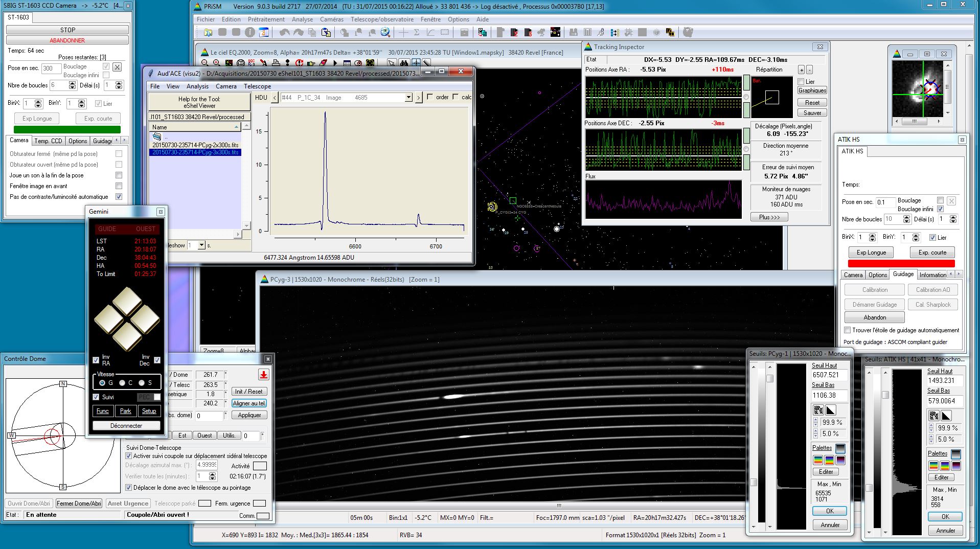Viewport: 980px width, 549px height.
Task: Expand Tracking Inspector with Plus >>> button
Action: pyautogui.click(x=769, y=217)
